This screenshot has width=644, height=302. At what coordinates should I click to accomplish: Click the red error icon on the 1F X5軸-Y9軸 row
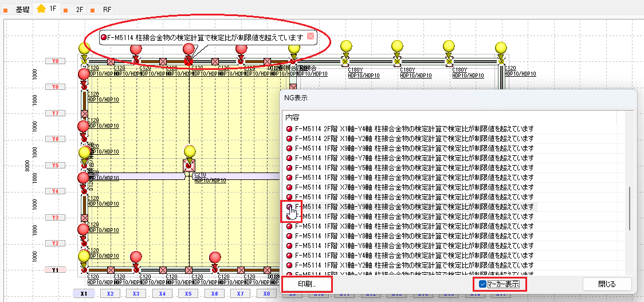[290, 206]
